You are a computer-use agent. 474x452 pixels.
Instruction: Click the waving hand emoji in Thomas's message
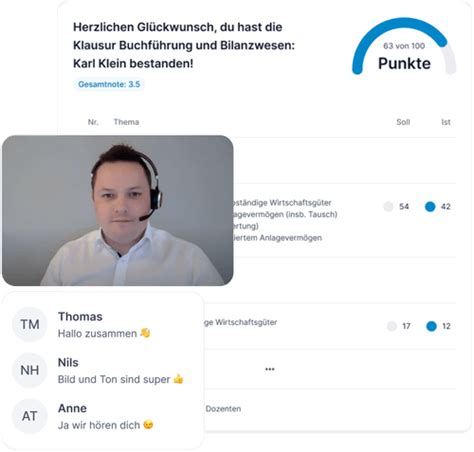click(145, 333)
